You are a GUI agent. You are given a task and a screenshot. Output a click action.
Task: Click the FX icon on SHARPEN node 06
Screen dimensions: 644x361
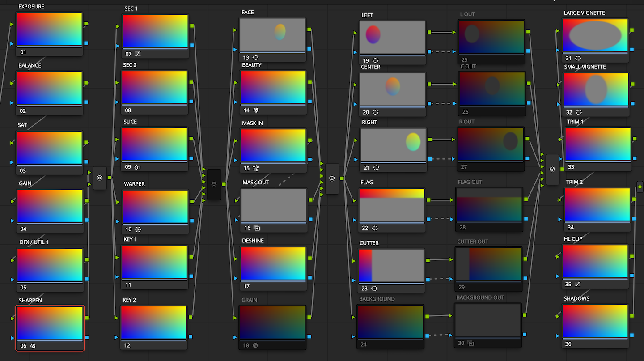[x=33, y=346]
